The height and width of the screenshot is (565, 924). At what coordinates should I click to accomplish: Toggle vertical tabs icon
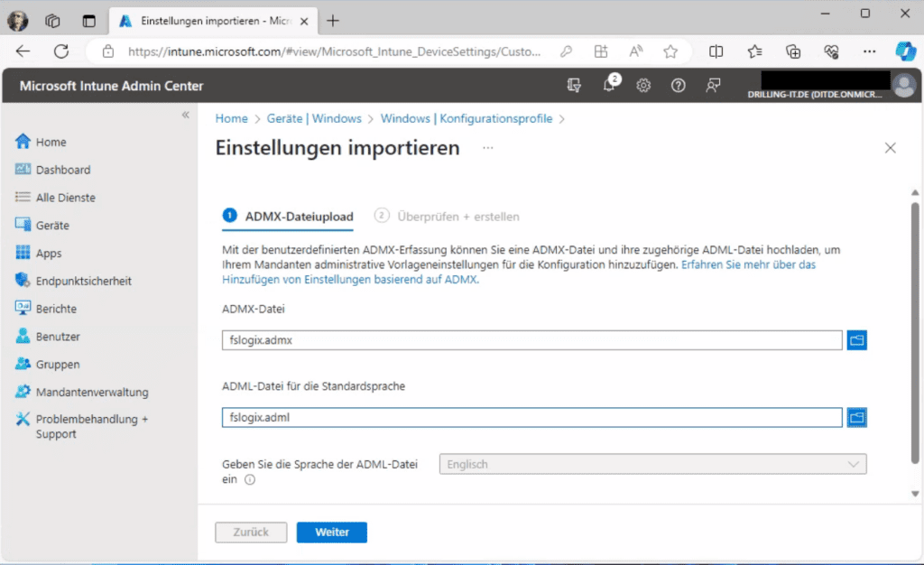click(x=89, y=21)
